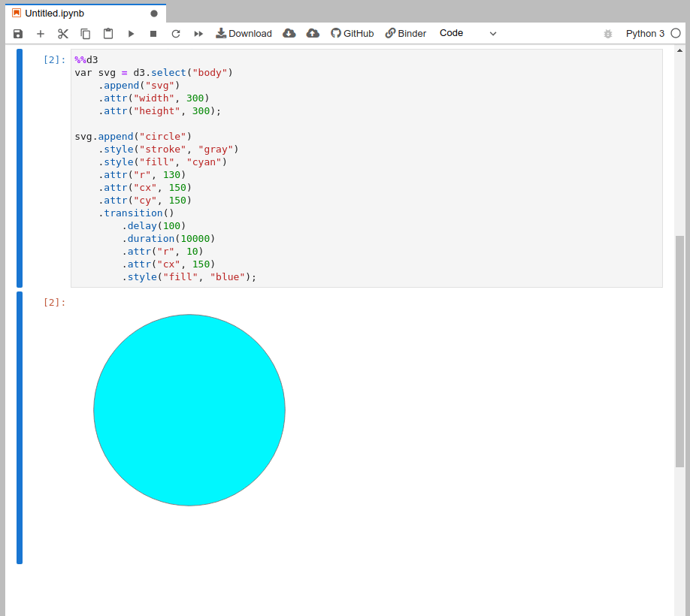Open the Binder link

click(x=406, y=33)
